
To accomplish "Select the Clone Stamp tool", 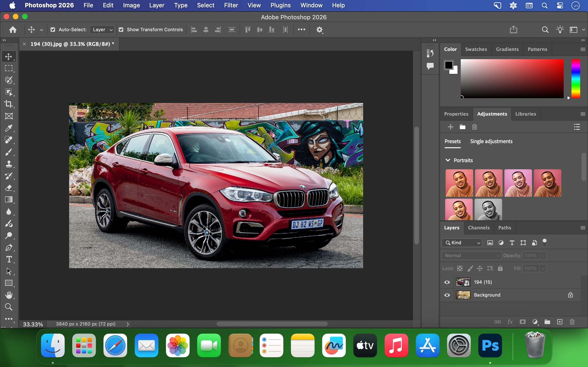I will coord(9,164).
